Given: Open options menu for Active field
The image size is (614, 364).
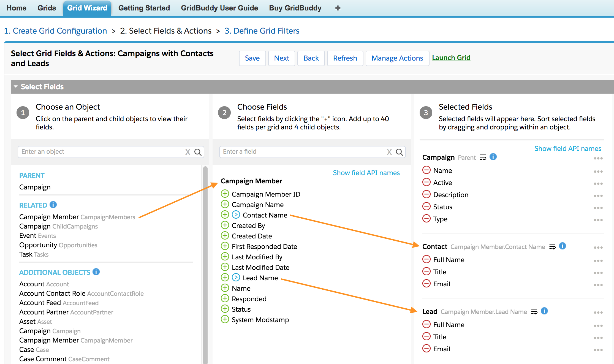Looking at the screenshot, I should [598, 184].
